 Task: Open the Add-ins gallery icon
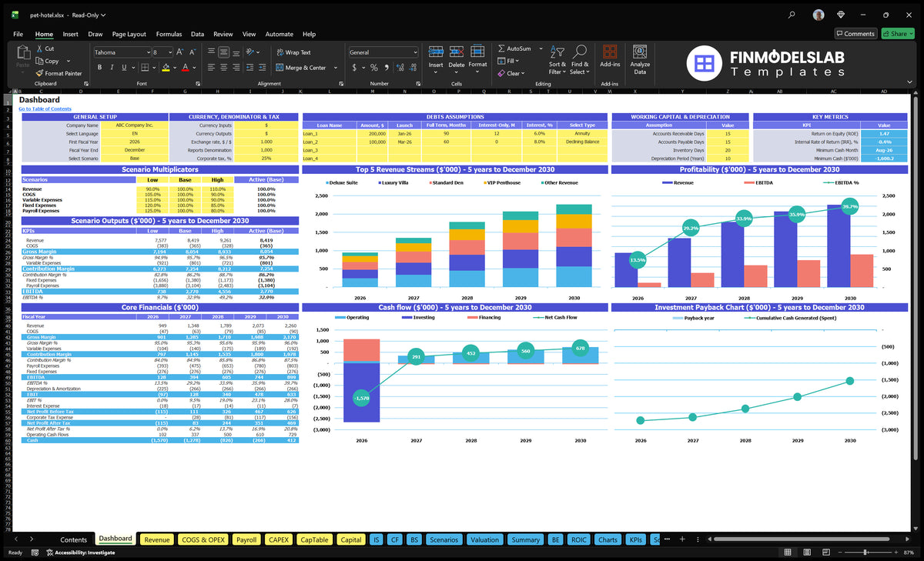610,52
